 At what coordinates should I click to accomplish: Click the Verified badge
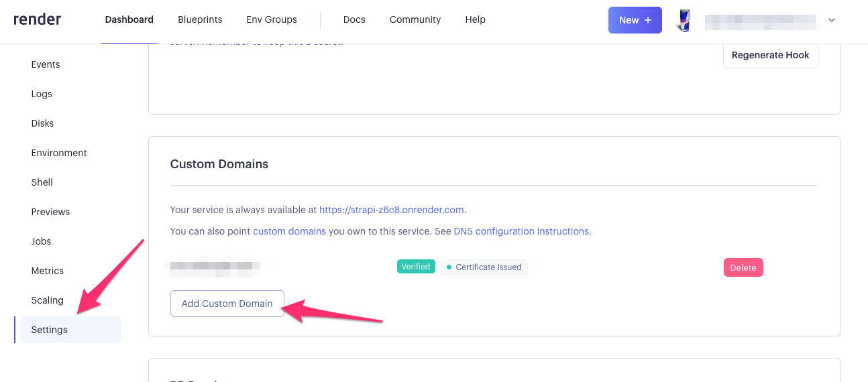pyautogui.click(x=416, y=267)
